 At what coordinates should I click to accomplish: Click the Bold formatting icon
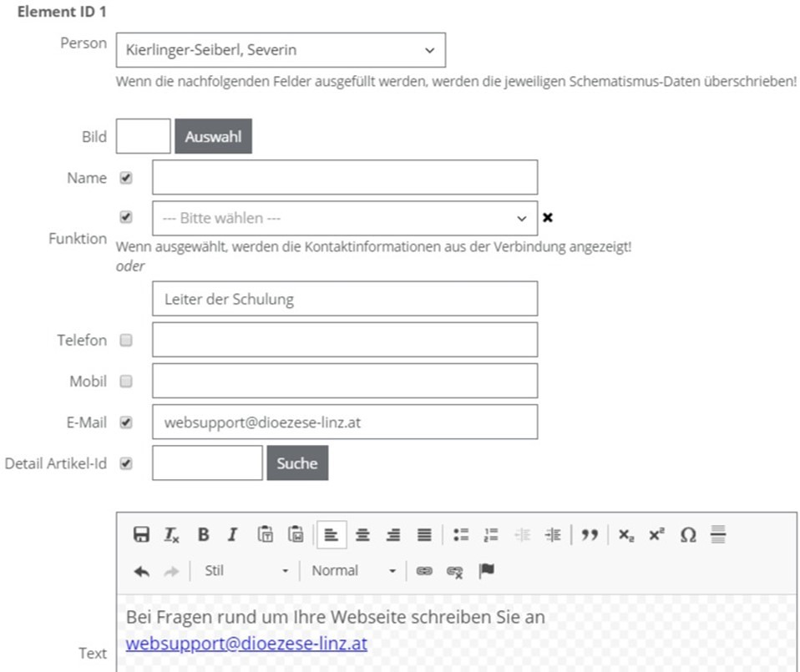(203, 535)
